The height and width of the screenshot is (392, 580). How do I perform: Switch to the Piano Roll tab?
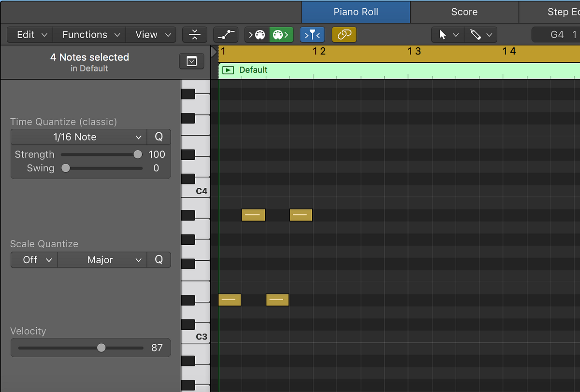click(356, 12)
